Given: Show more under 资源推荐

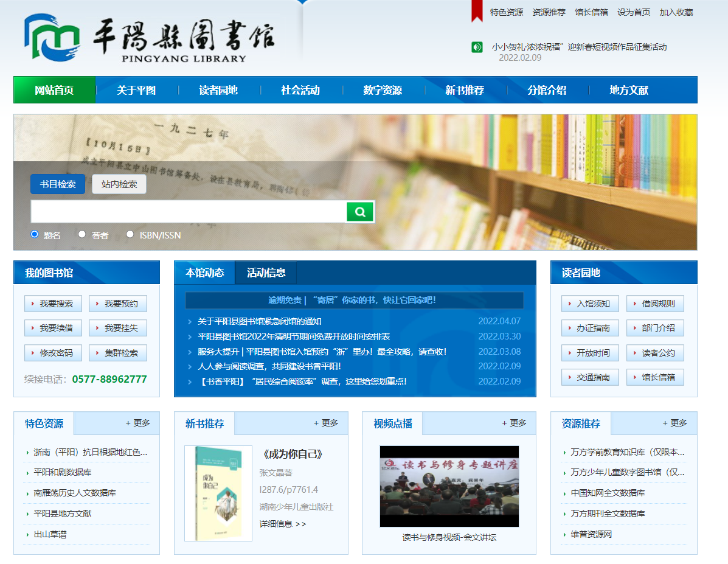Looking at the screenshot, I should click(675, 423).
